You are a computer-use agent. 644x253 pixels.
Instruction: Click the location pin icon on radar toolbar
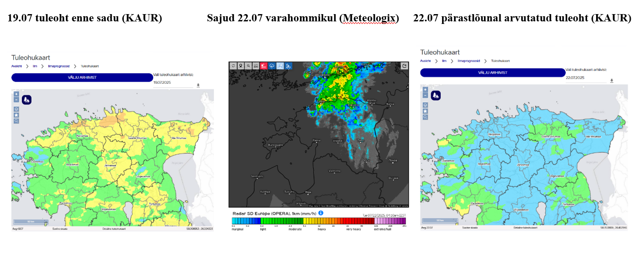point(241,66)
